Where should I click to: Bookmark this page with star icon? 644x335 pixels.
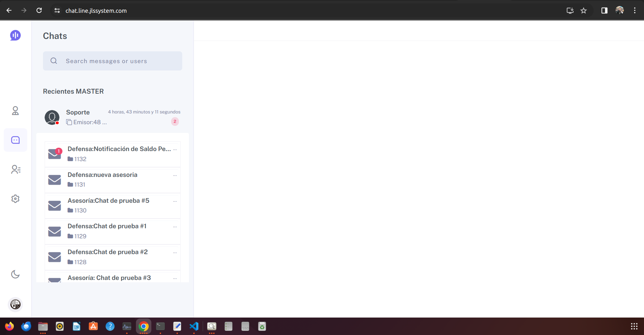click(x=584, y=10)
